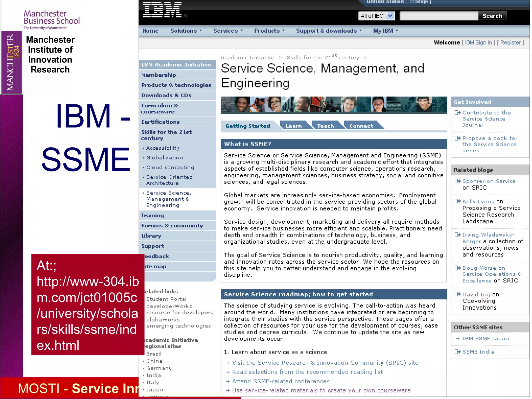Open Membership in the sidebar

[x=177, y=75]
